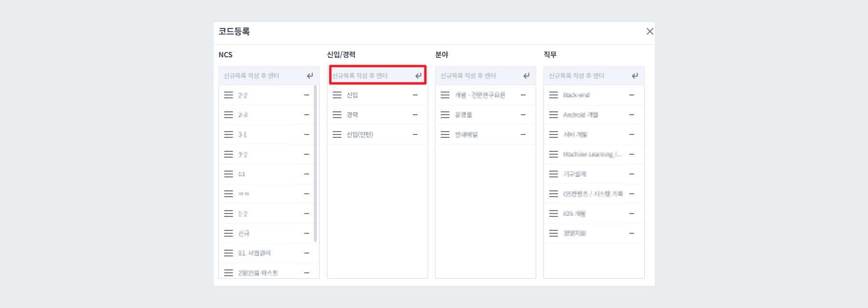This screenshot has width=868, height=308.
Task: Remove the Android 개발 entry
Action: click(x=632, y=114)
